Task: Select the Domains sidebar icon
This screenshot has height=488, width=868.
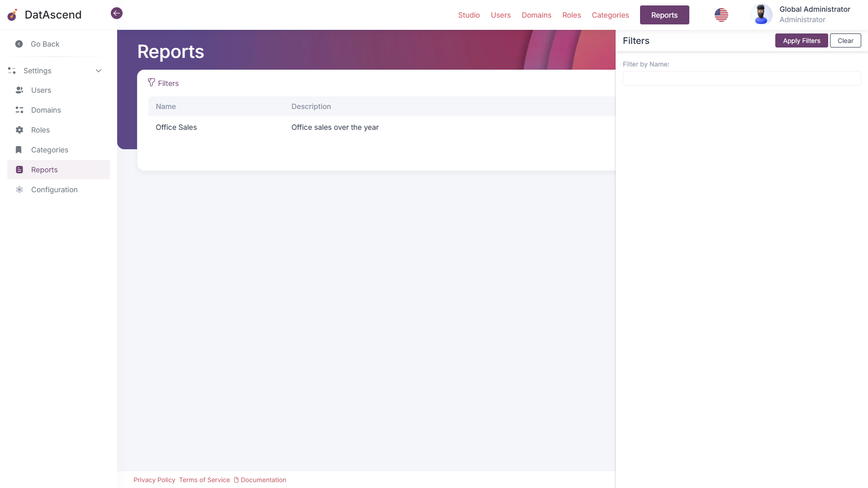Action: [x=19, y=110]
